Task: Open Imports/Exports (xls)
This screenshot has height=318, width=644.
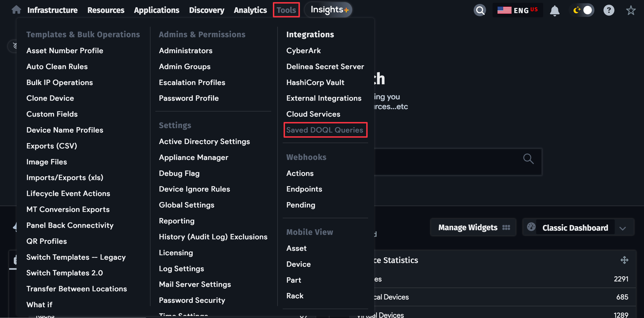Action: coord(65,178)
